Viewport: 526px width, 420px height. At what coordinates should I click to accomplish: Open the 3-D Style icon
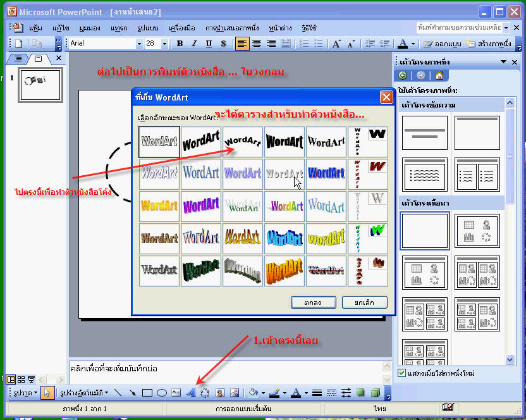[x=376, y=392]
